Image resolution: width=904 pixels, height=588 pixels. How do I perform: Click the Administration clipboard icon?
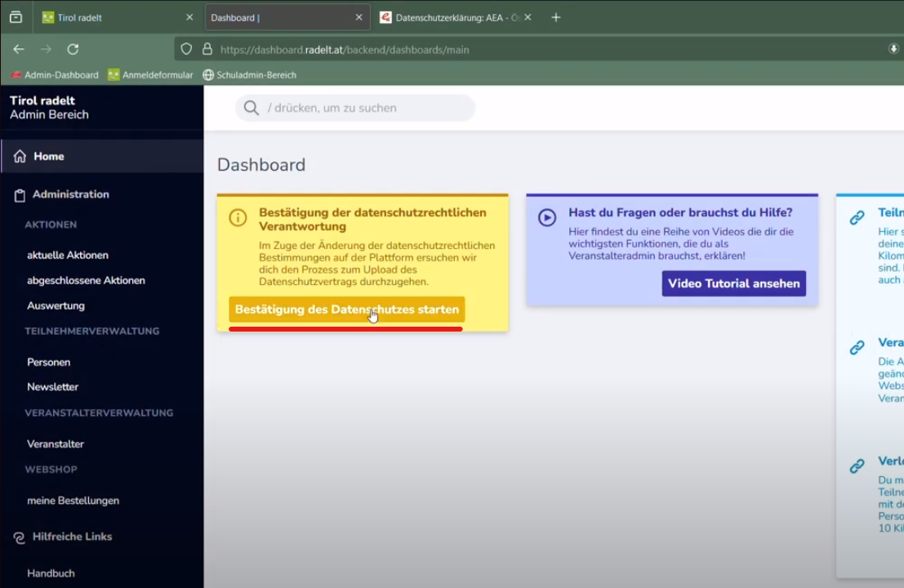[20, 195]
